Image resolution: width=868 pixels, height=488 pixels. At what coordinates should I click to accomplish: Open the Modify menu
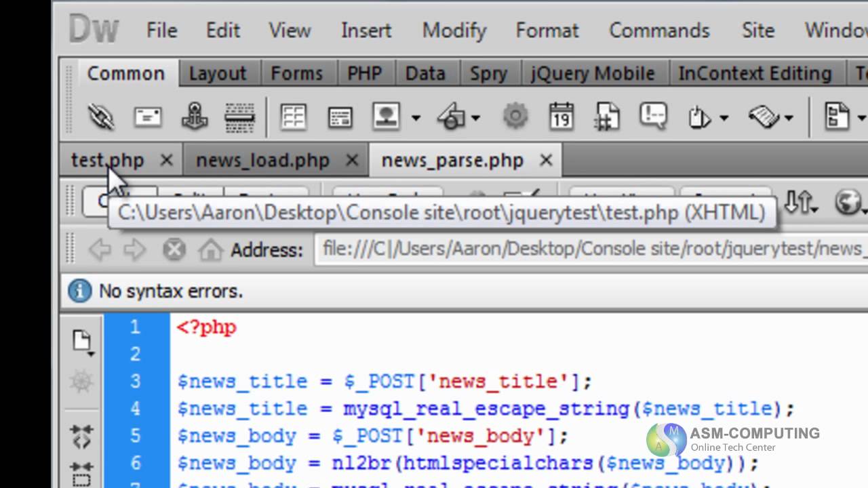point(454,30)
